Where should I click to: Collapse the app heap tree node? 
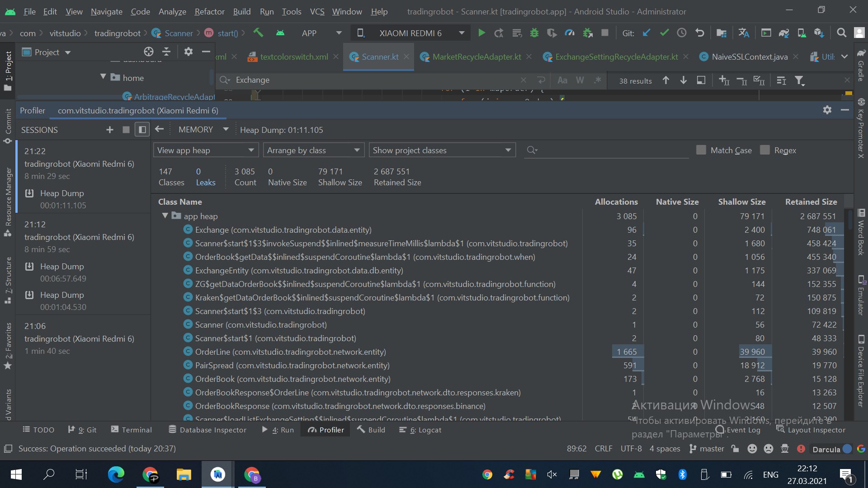click(165, 216)
